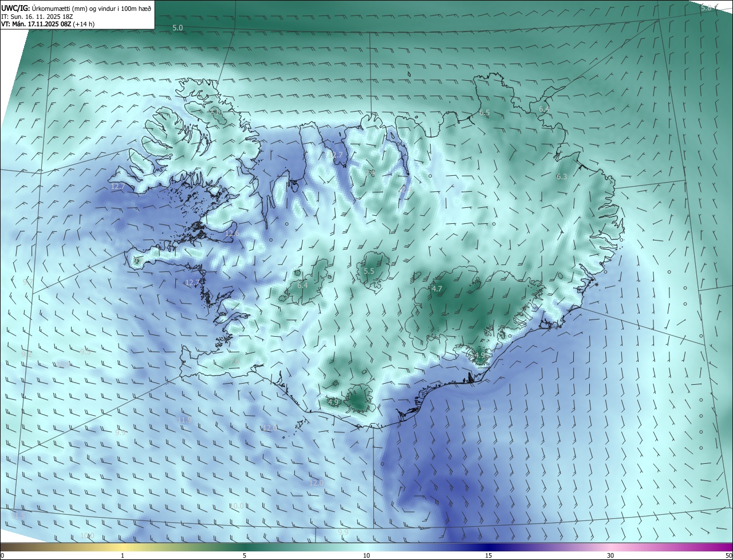
Task: Click the 11.9 value label over the sea
Action: (x=184, y=420)
